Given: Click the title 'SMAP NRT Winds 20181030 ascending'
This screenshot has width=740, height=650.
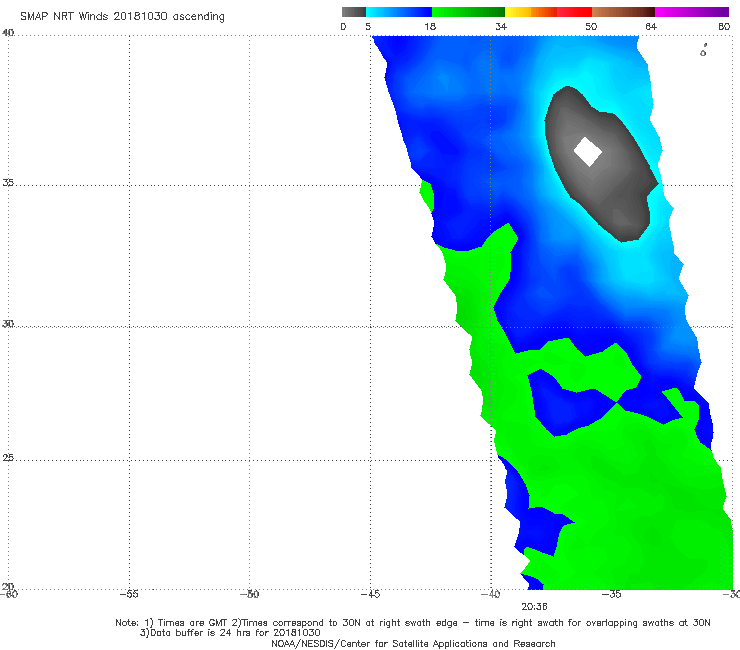Looking at the screenshot, I should 122,17.
